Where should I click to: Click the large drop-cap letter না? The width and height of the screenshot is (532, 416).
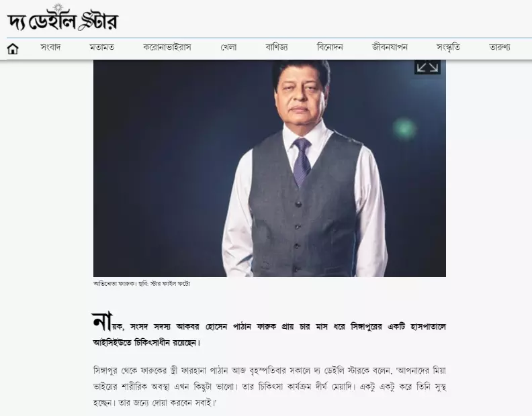(102, 322)
